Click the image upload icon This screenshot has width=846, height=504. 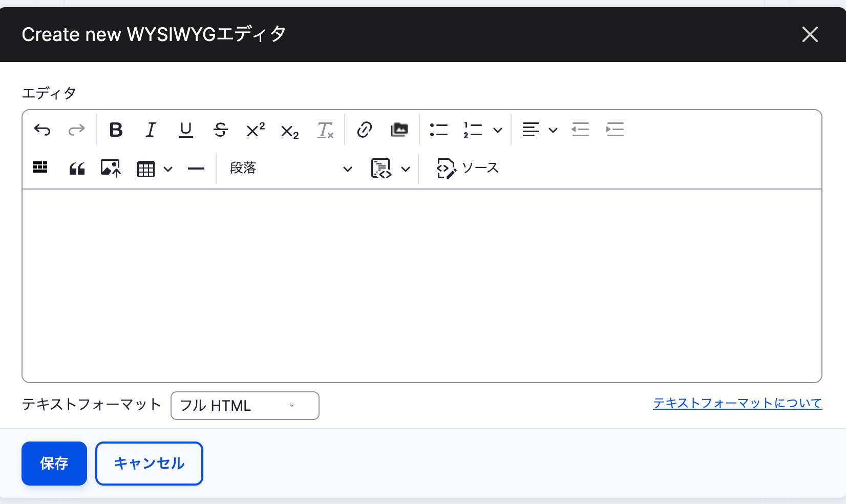111,168
